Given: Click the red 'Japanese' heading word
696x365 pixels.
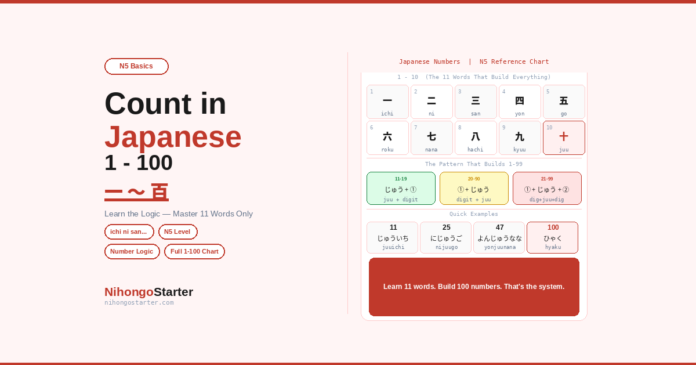Looking at the screenshot, I should (173, 137).
